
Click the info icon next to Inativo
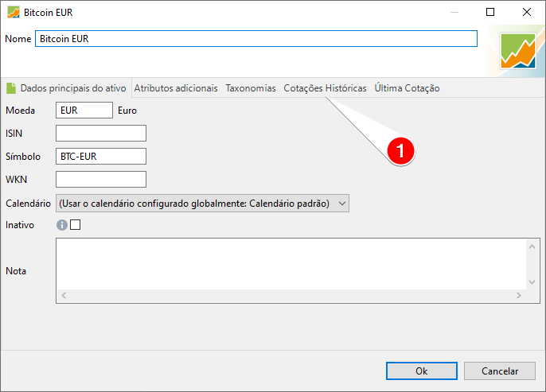point(62,225)
